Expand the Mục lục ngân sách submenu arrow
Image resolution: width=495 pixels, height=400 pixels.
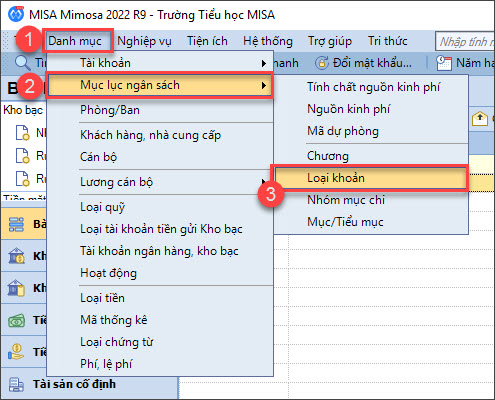(x=264, y=85)
